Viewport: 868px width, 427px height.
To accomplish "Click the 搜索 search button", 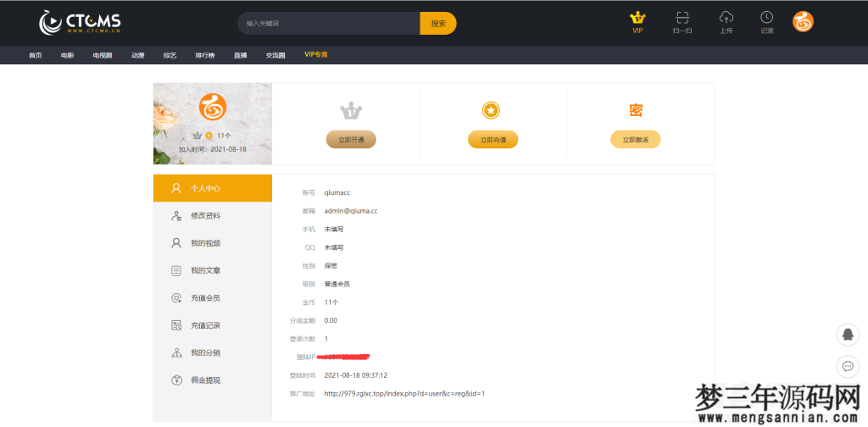I will pyautogui.click(x=438, y=23).
